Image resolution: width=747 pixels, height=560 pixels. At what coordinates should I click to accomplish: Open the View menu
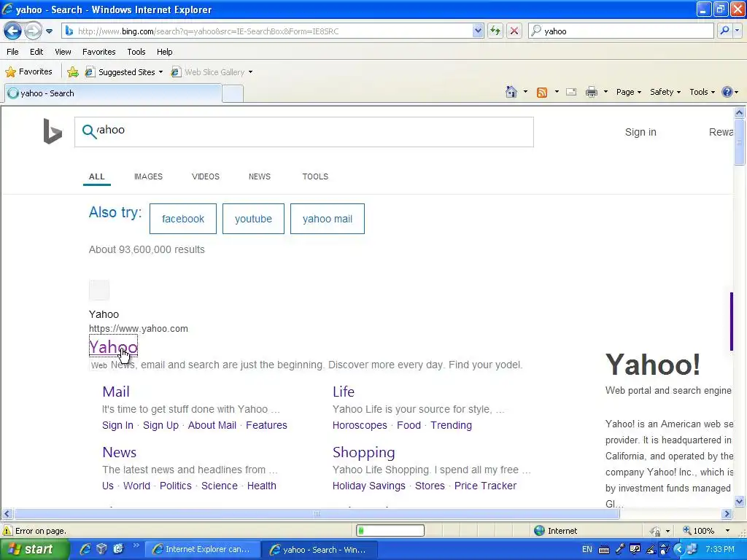pyautogui.click(x=63, y=52)
